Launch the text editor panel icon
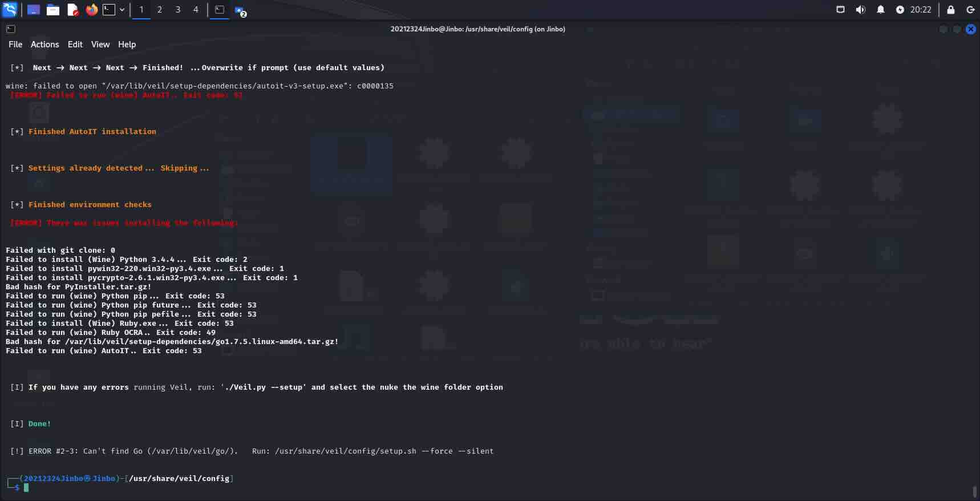 (x=72, y=10)
